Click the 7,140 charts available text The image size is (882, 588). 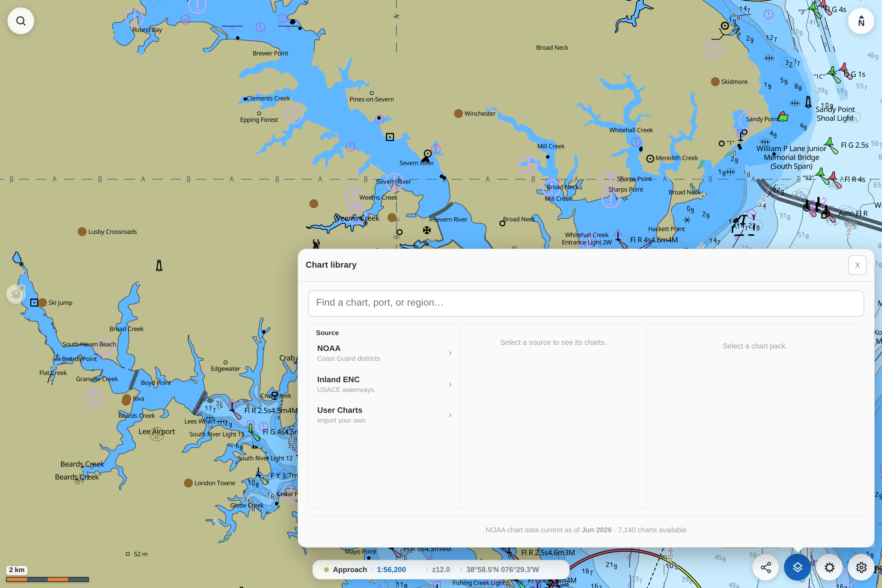[x=652, y=530]
